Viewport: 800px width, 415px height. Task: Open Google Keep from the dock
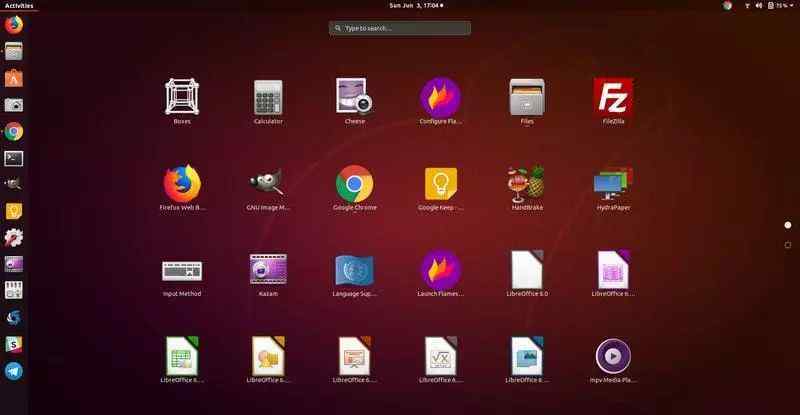[14, 211]
